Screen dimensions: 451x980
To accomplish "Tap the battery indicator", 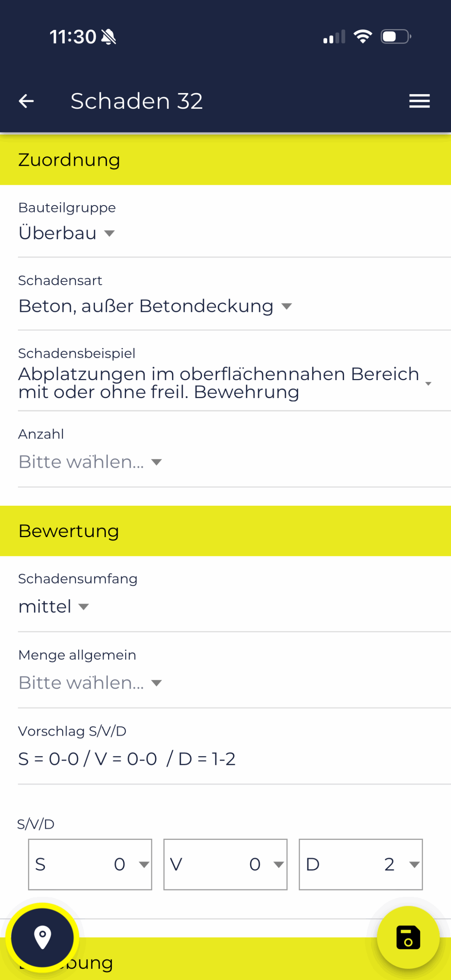I will [395, 36].
